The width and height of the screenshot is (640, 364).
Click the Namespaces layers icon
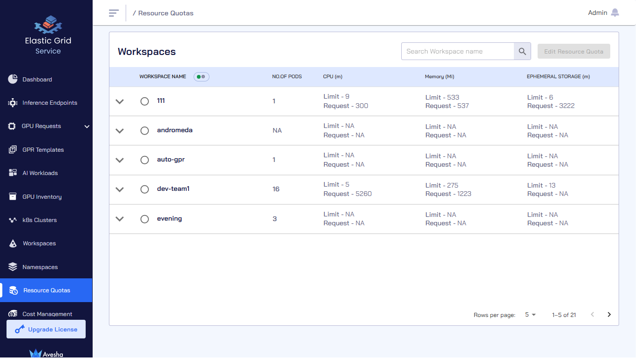[13, 267]
